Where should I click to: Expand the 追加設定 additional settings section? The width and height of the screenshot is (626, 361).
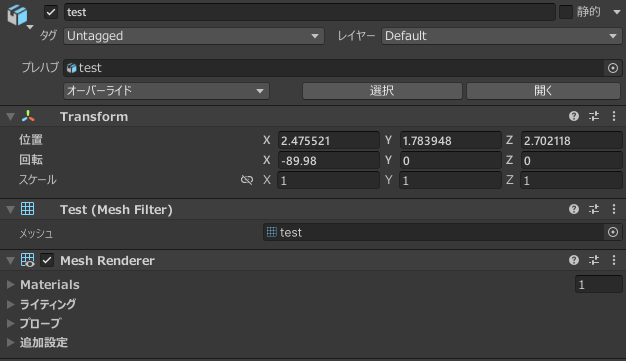10,342
